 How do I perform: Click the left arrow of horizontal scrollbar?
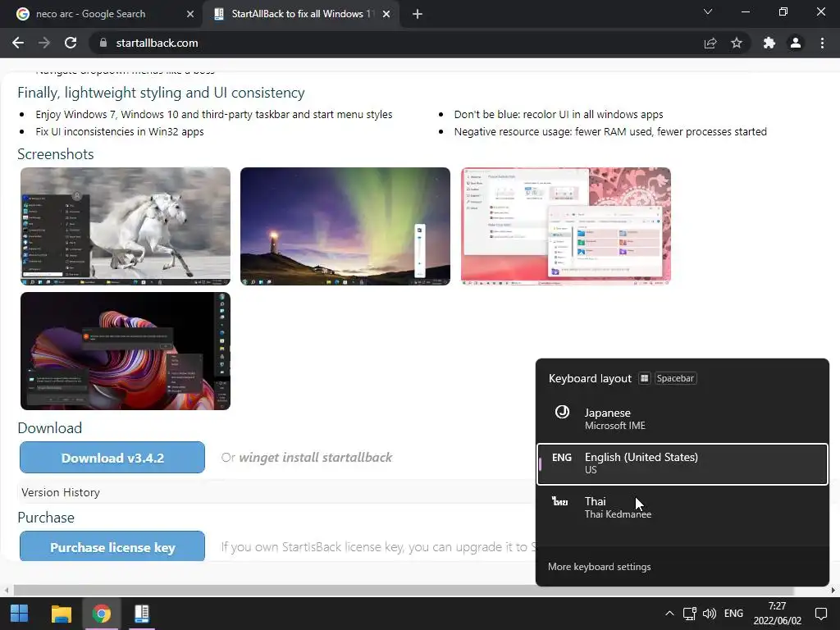click(6, 591)
